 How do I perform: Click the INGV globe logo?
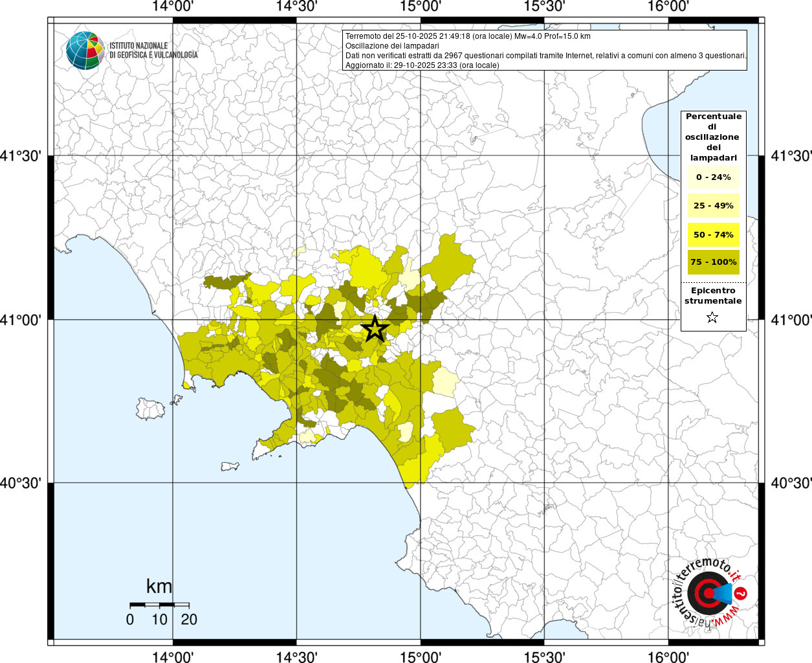tap(85, 51)
